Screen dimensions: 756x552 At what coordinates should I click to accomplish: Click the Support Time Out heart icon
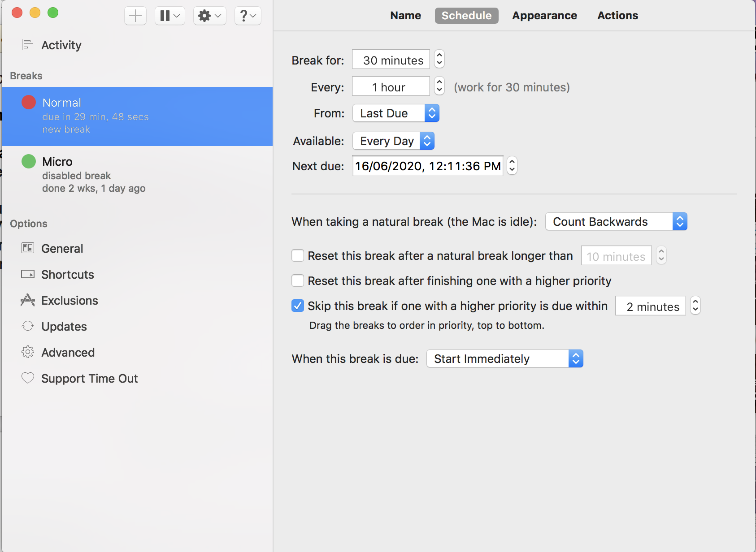(x=28, y=378)
